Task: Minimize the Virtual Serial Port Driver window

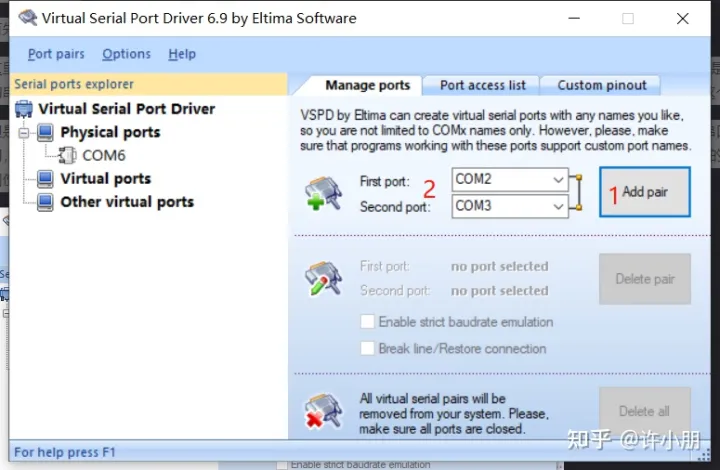Action: 574,18
